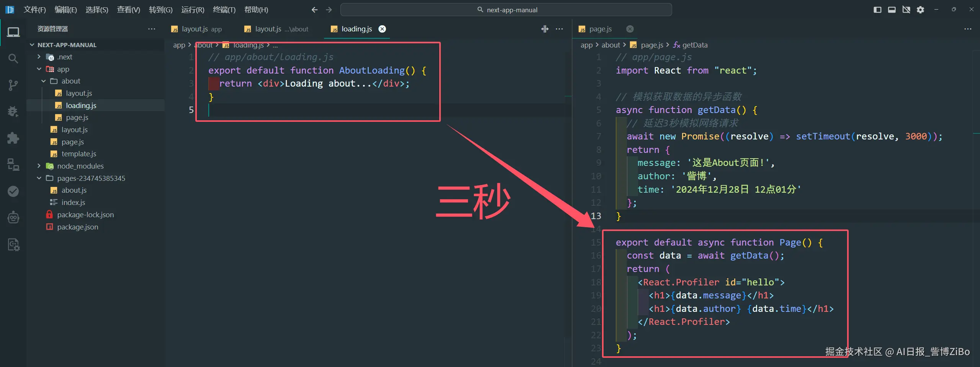Open Run and Debug view
This screenshot has width=980, height=367.
13,111
